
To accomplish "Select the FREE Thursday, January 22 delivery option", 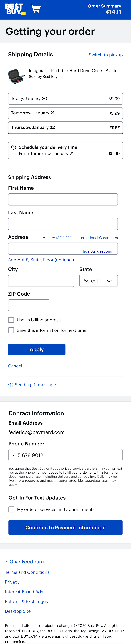I will coord(65,128).
